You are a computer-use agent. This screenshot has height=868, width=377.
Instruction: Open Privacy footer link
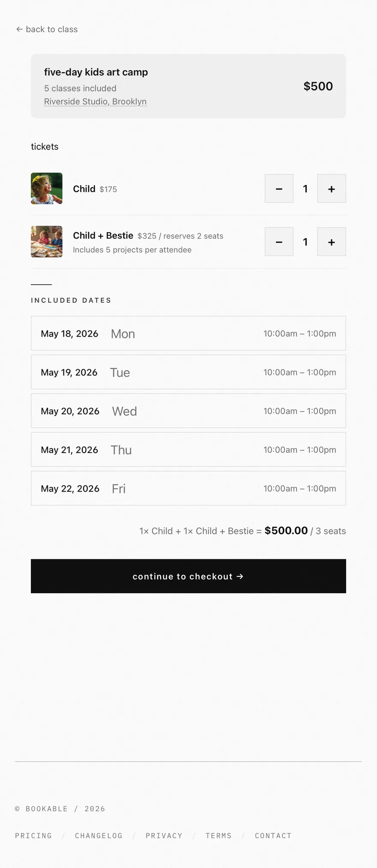coord(164,835)
